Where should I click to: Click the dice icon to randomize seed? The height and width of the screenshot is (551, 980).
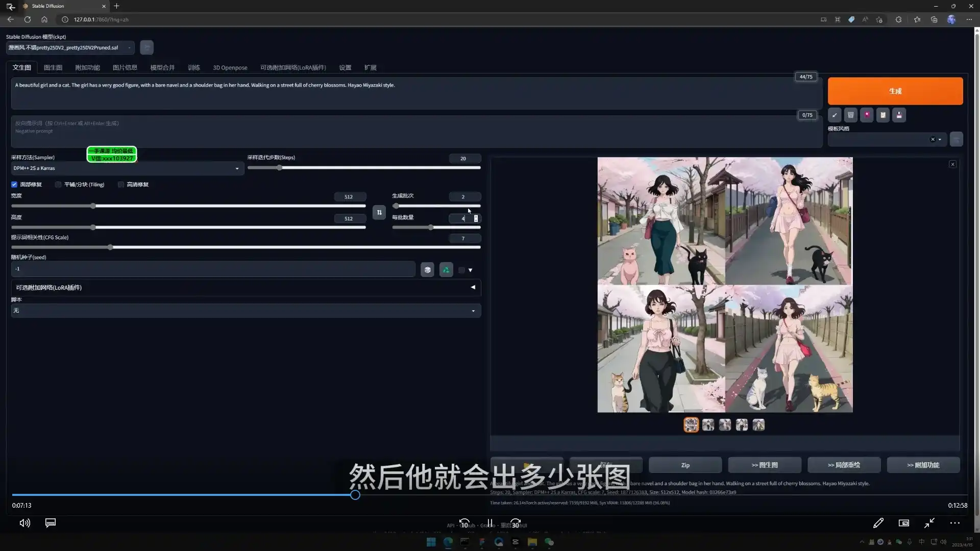427,269
